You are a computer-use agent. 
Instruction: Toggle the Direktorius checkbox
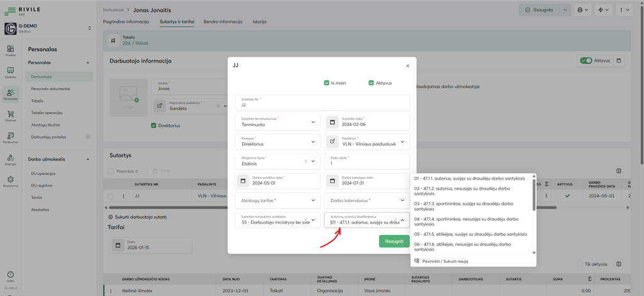(x=153, y=125)
